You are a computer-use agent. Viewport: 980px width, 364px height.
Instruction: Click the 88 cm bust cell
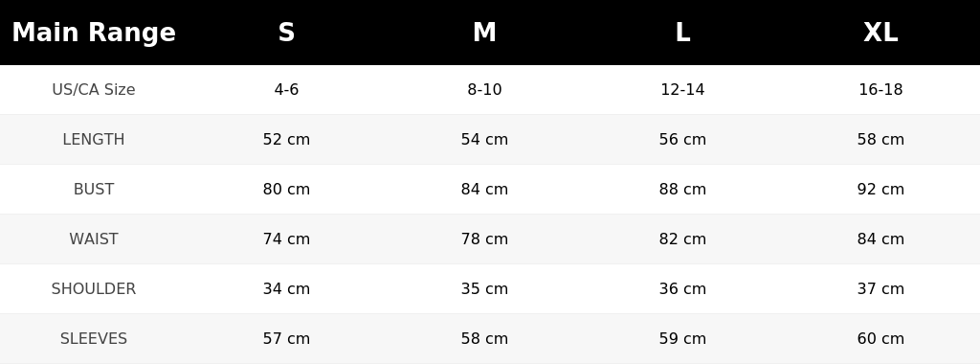point(682,189)
